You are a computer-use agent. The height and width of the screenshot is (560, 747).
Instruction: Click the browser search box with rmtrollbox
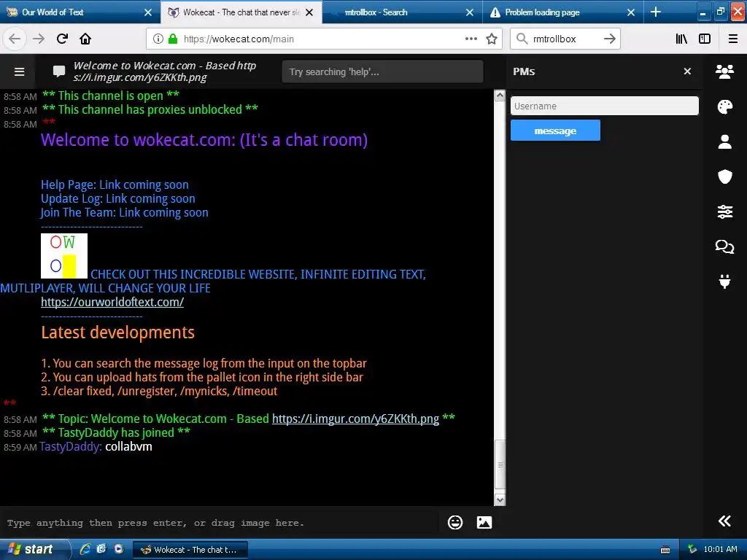point(565,39)
